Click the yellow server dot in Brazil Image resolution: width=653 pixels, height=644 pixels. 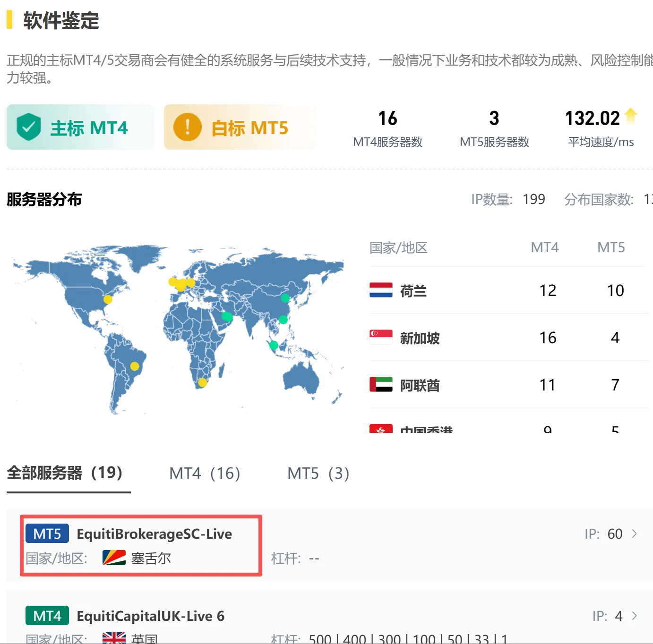click(135, 366)
